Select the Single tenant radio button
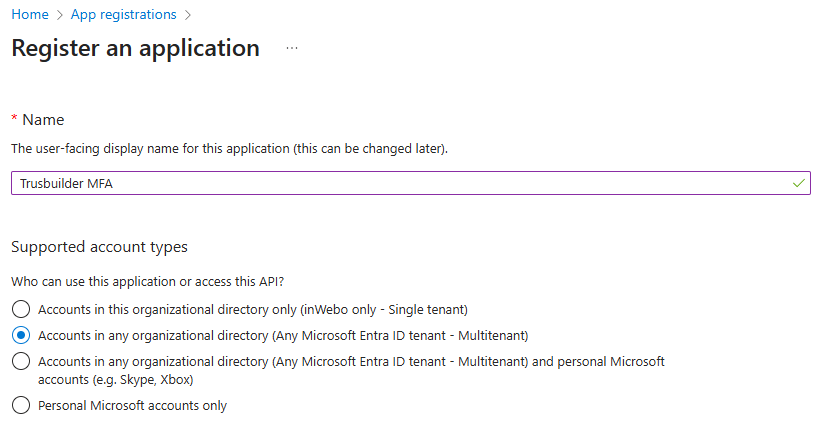 [x=20, y=310]
